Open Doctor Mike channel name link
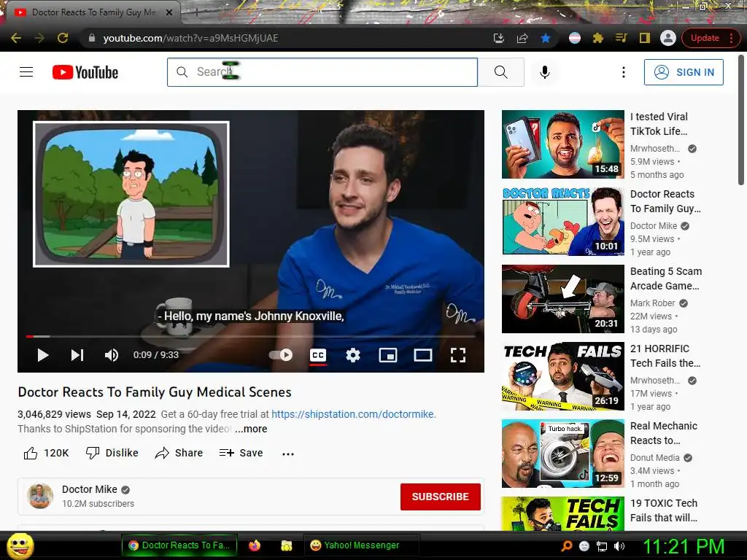 [90, 489]
